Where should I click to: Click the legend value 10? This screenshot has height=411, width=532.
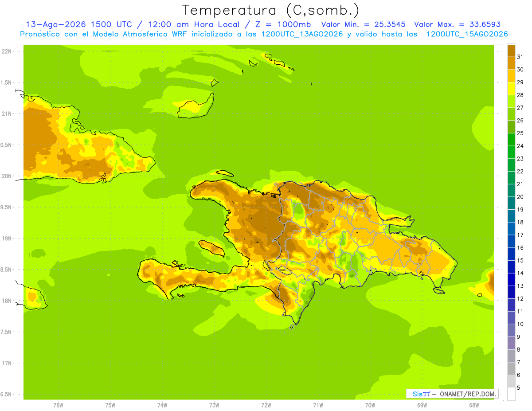520,324
